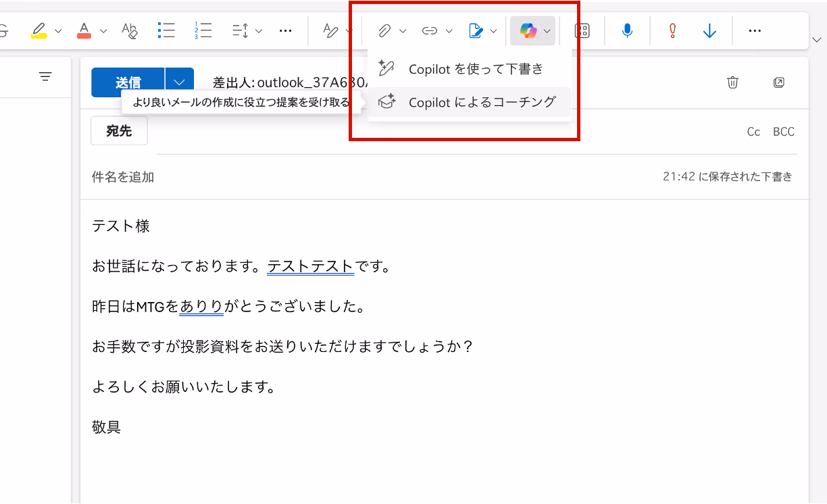827x504 pixels.
Task: Open the styles pen icon
Action: [330, 30]
